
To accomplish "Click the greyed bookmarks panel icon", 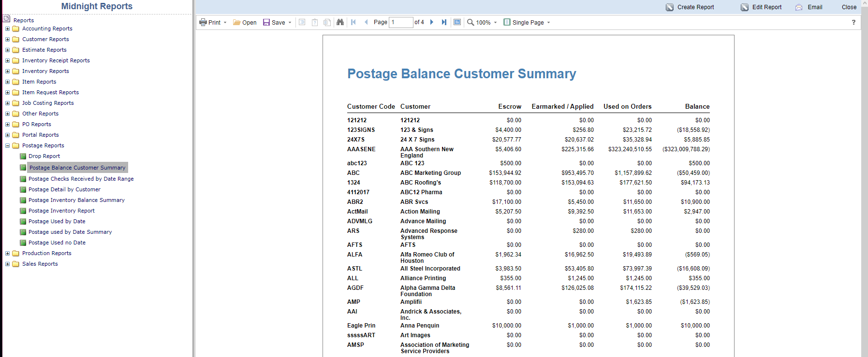I will [x=302, y=22].
